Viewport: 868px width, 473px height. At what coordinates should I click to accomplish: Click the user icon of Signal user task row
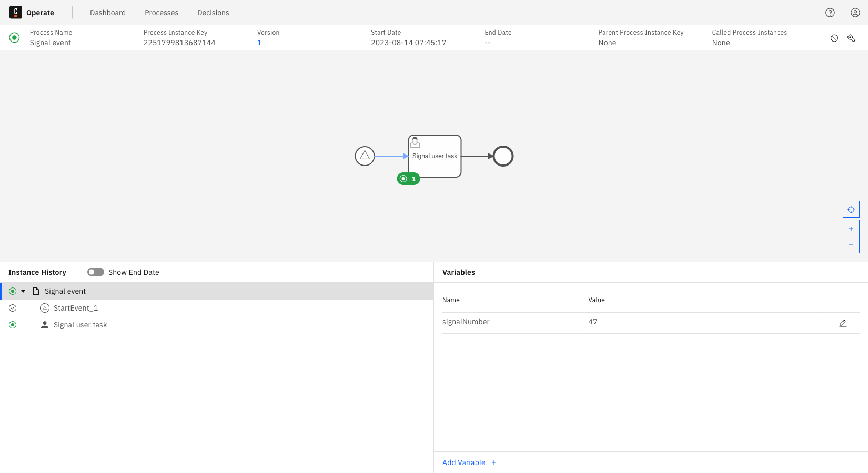[x=45, y=325]
